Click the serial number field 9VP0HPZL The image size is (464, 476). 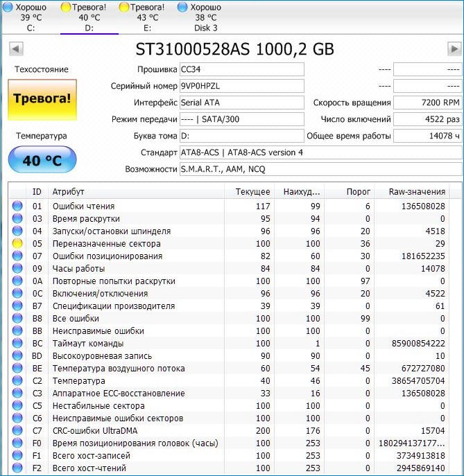pos(241,86)
